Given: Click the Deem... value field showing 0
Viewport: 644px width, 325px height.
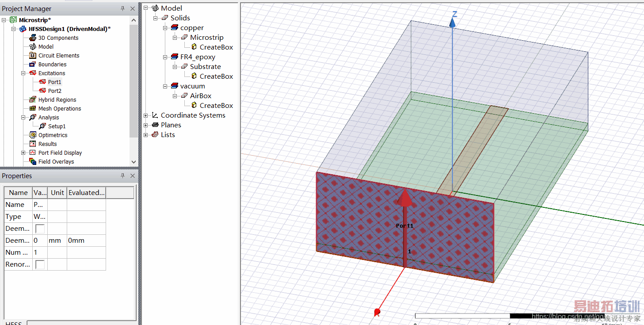Looking at the screenshot, I should (x=40, y=241).
